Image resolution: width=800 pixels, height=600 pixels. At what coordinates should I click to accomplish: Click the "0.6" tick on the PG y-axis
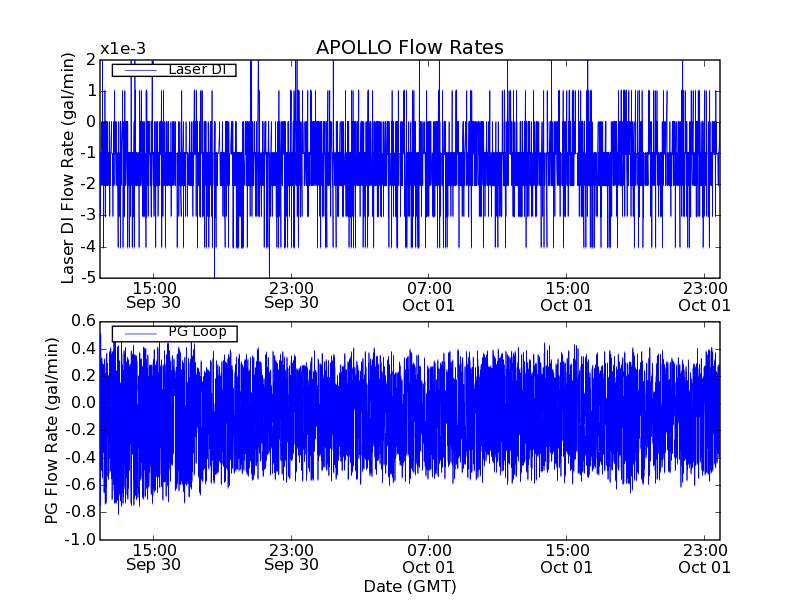click(x=84, y=321)
